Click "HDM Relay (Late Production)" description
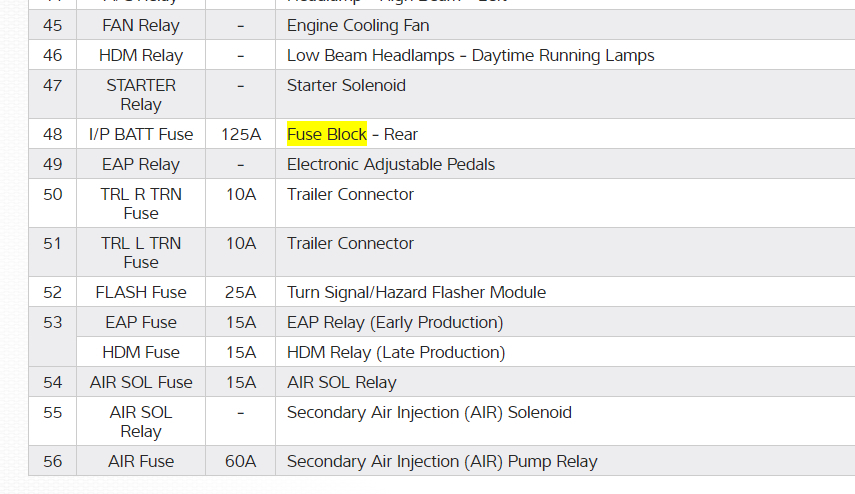855x494 pixels. point(396,352)
